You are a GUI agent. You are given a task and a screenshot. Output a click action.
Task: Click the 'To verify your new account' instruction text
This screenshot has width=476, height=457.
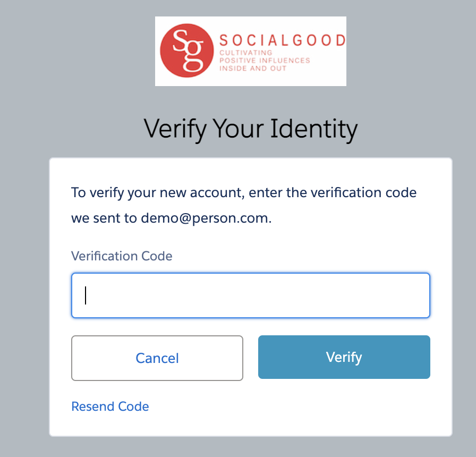pos(157,192)
